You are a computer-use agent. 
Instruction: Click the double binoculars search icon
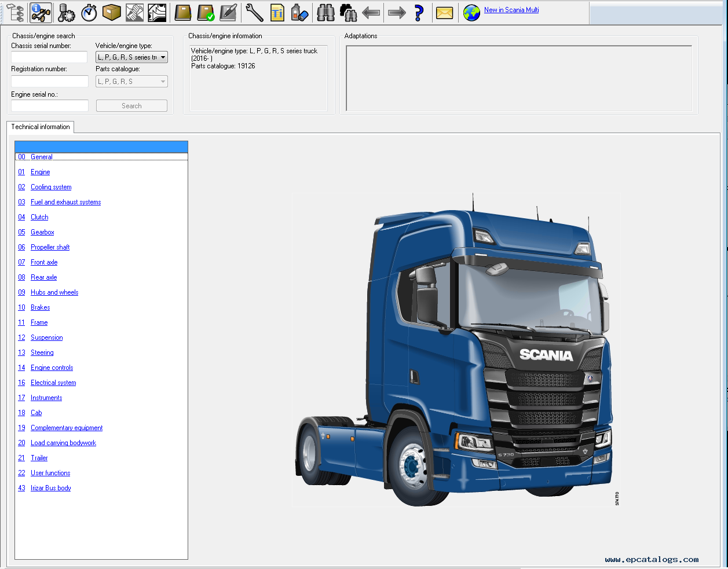pyautogui.click(x=348, y=12)
